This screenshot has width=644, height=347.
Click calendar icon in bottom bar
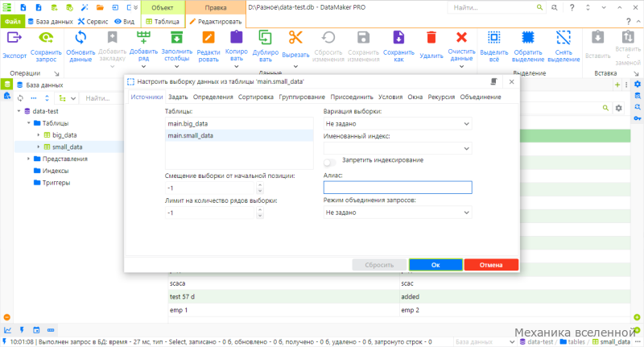tap(36, 330)
